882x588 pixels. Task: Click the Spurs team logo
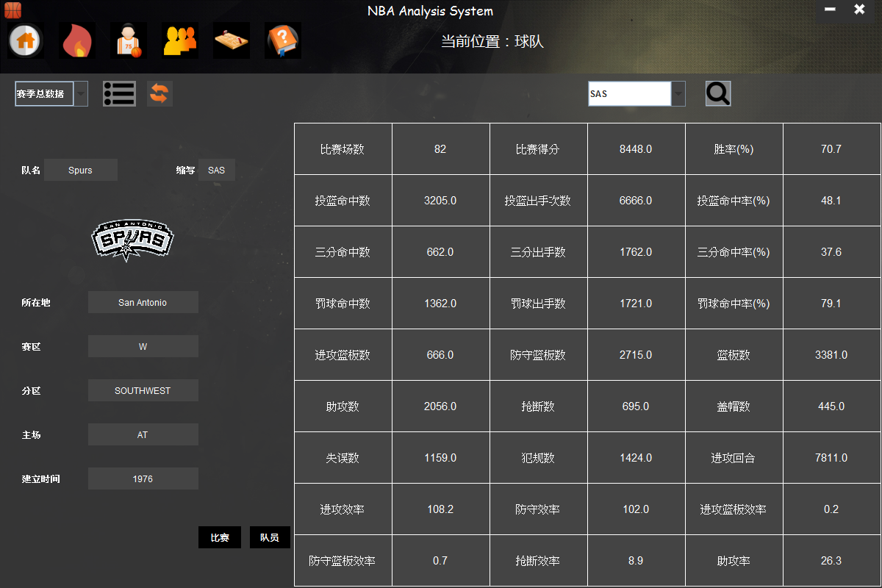click(132, 241)
